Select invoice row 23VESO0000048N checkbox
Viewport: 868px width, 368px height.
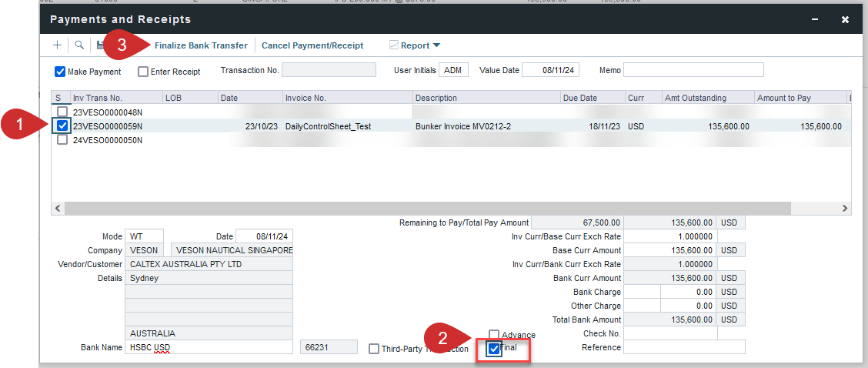[x=62, y=112]
